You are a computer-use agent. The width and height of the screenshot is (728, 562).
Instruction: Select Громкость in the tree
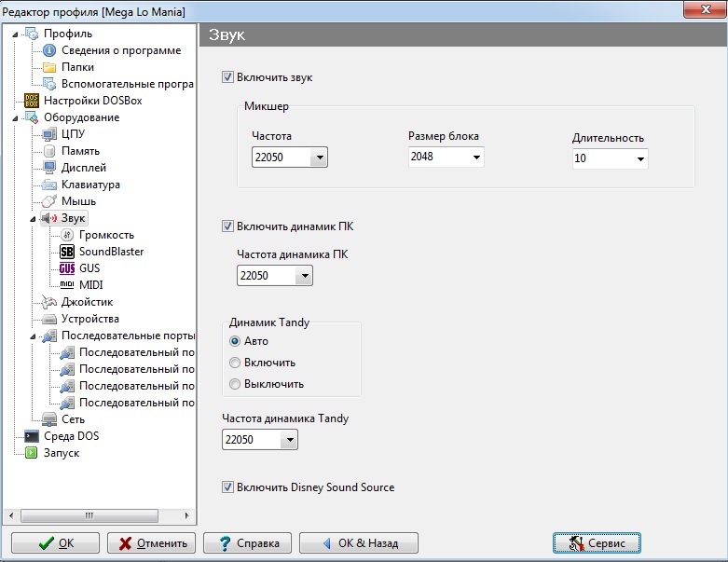click(106, 235)
